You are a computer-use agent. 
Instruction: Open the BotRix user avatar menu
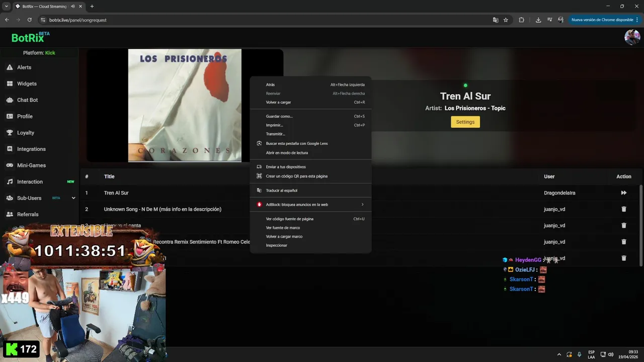[632, 37]
